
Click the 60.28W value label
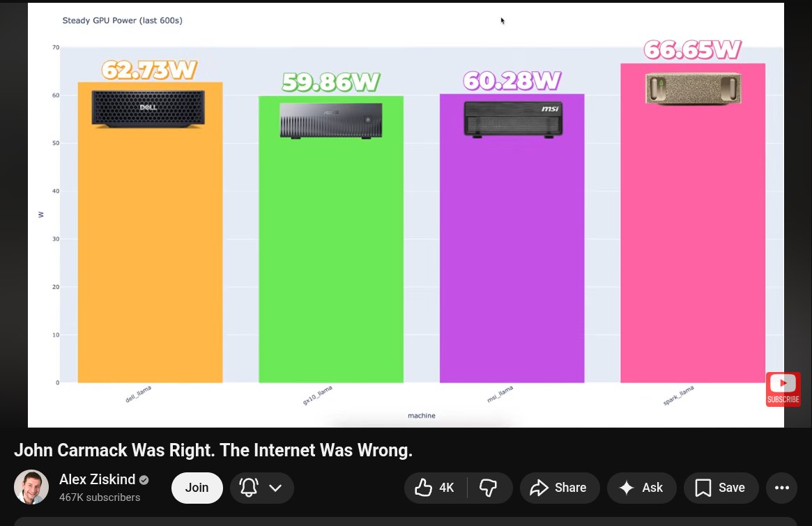[512, 80]
